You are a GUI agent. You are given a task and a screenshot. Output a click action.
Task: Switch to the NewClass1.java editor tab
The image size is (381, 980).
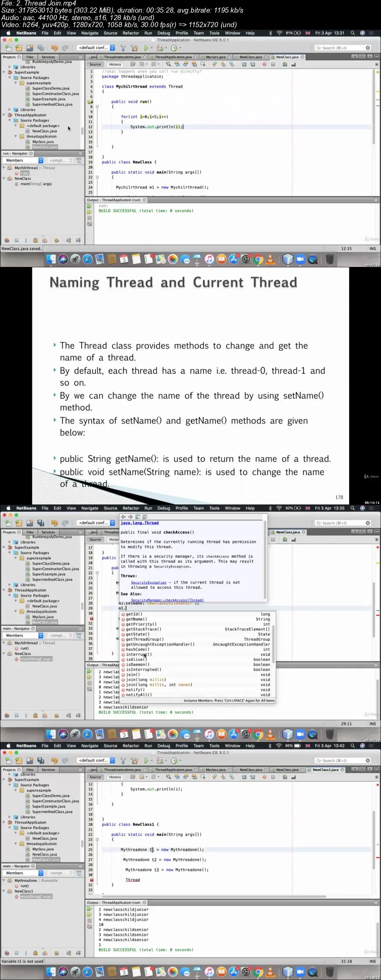326,770
